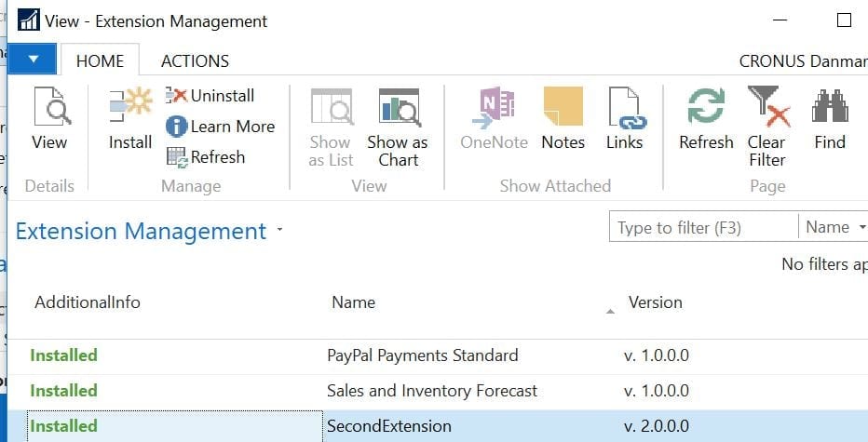This screenshot has width=868, height=442.
Task: Maximize the Extension Management window
Action: (x=844, y=20)
